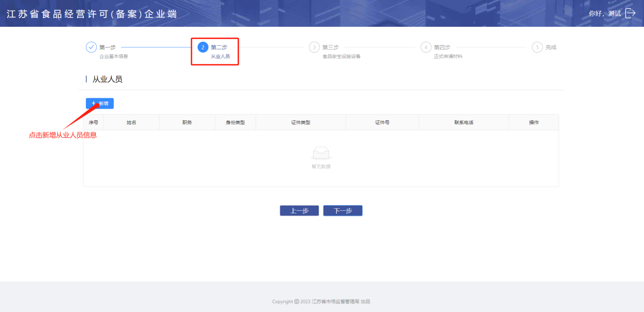Click the step 2 numbered circle
This screenshot has width=644, height=312.
pos(203,47)
